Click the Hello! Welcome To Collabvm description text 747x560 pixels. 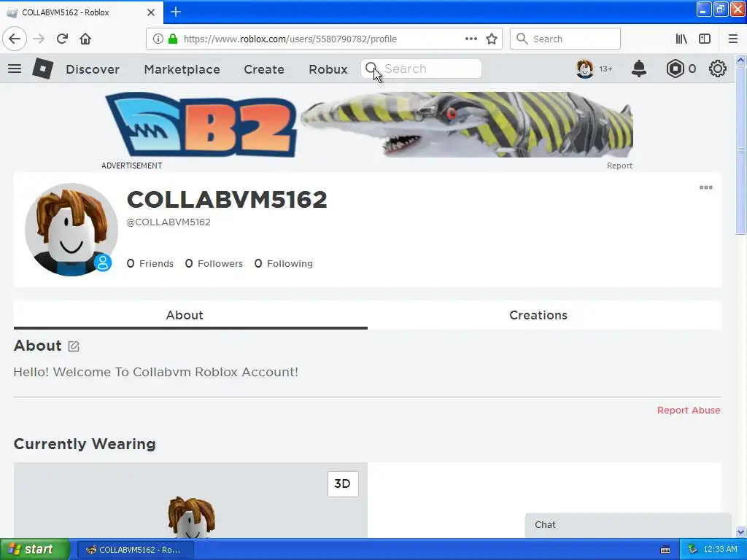click(x=156, y=372)
